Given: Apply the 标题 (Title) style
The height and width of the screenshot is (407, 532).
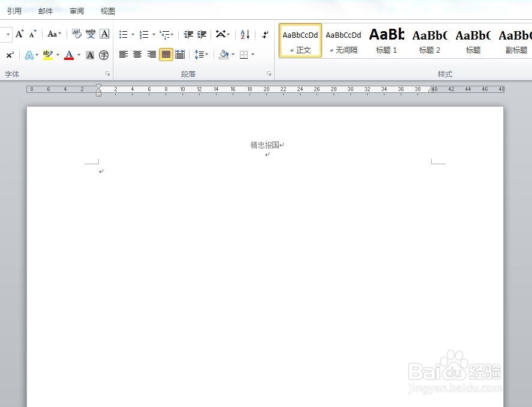Looking at the screenshot, I should (473, 41).
